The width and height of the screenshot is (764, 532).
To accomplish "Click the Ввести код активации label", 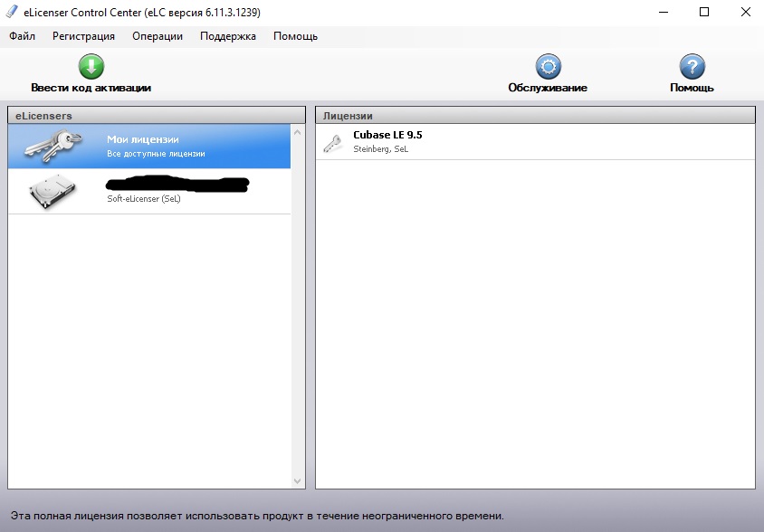I will [x=91, y=88].
